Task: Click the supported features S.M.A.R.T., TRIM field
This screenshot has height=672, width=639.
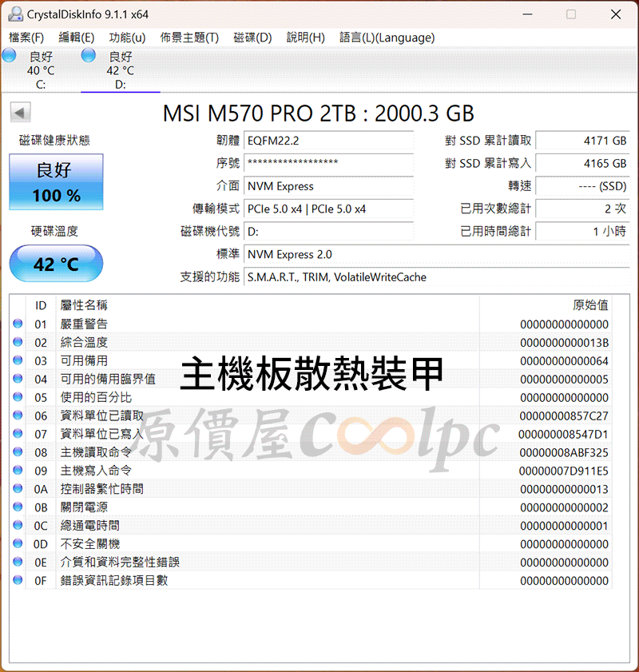Action: (437, 277)
